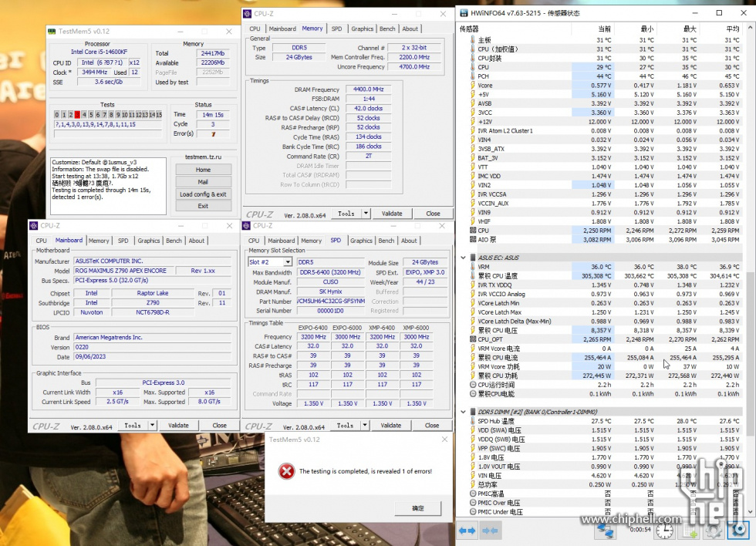
Task: Click the 当前 column header in HWiNFO
Action: click(592, 29)
